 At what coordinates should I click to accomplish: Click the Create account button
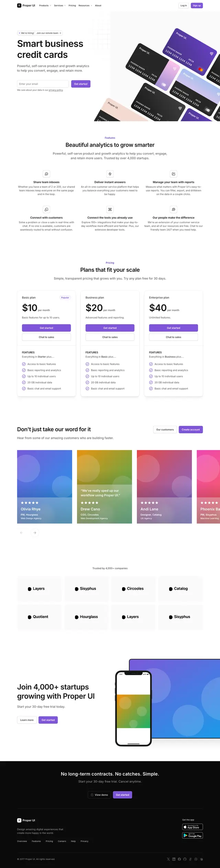[x=190, y=430]
